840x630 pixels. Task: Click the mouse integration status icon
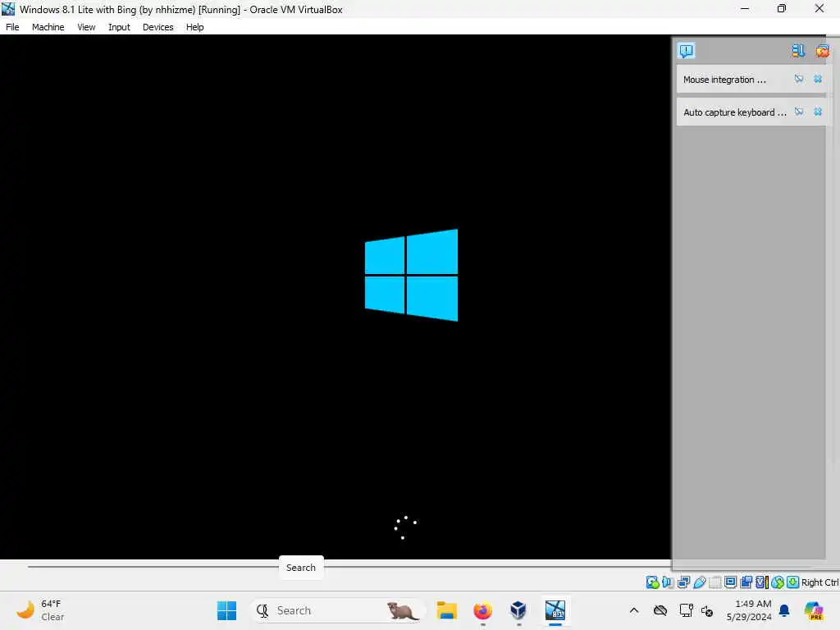point(778,582)
